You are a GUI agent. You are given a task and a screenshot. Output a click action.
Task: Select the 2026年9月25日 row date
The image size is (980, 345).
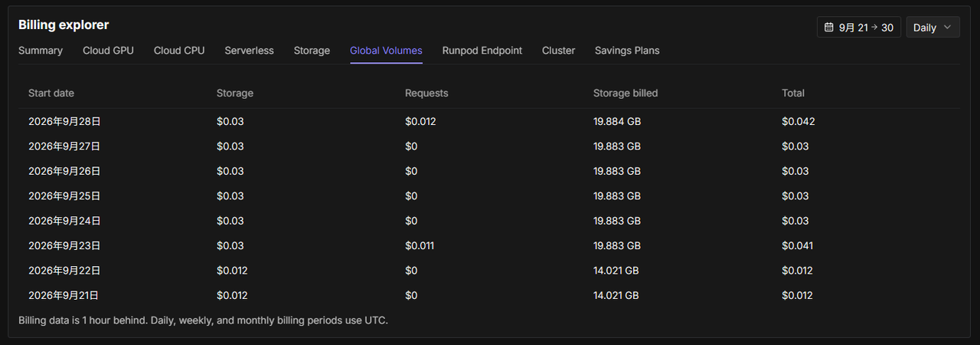click(x=64, y=196)
